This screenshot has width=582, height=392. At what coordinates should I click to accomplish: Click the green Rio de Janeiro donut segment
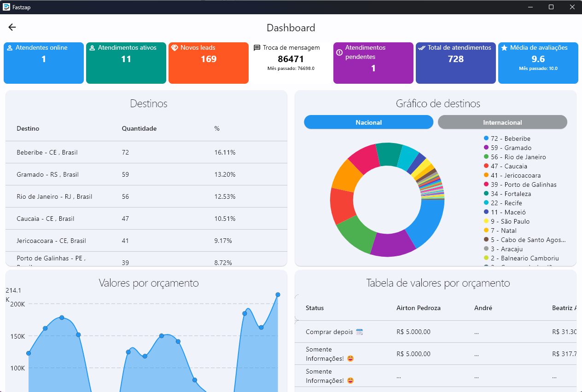[357, 234]
